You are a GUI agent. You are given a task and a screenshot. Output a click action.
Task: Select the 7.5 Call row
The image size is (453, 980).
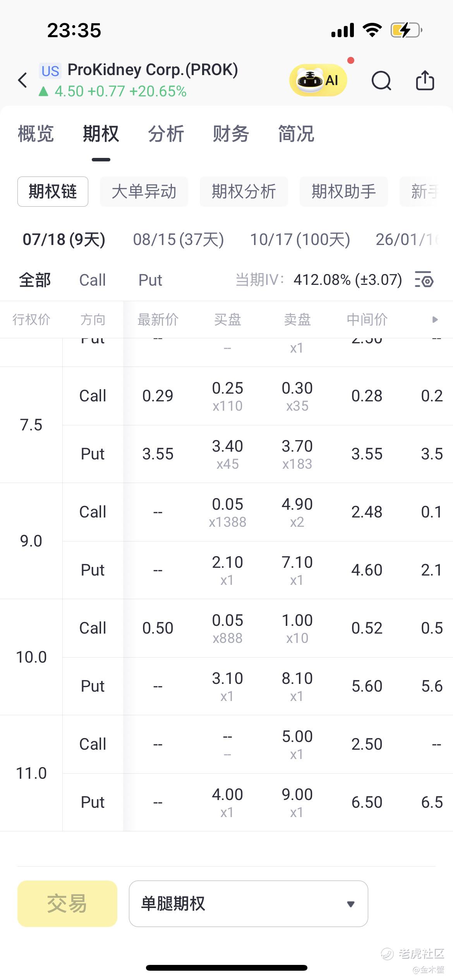pyautogui.click(x=257, y=396)
